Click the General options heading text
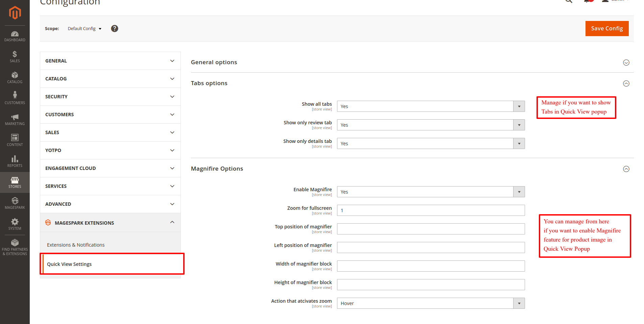 214,62
